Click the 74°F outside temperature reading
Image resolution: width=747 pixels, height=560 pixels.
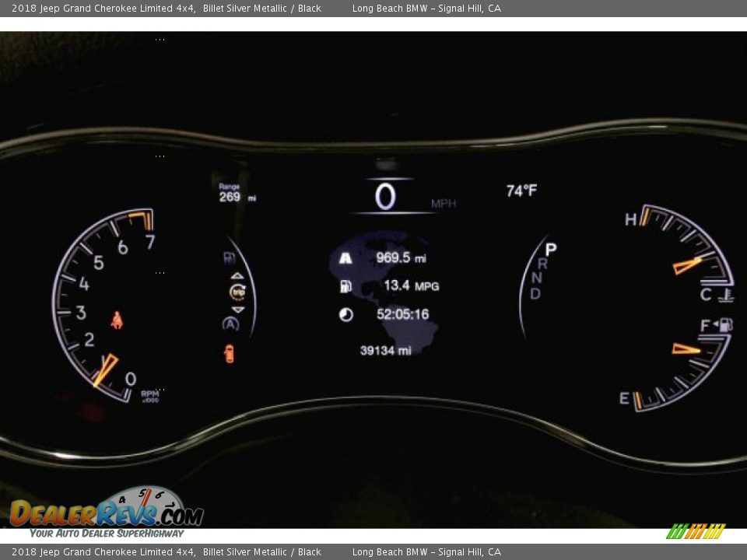(x=521, y=191)
